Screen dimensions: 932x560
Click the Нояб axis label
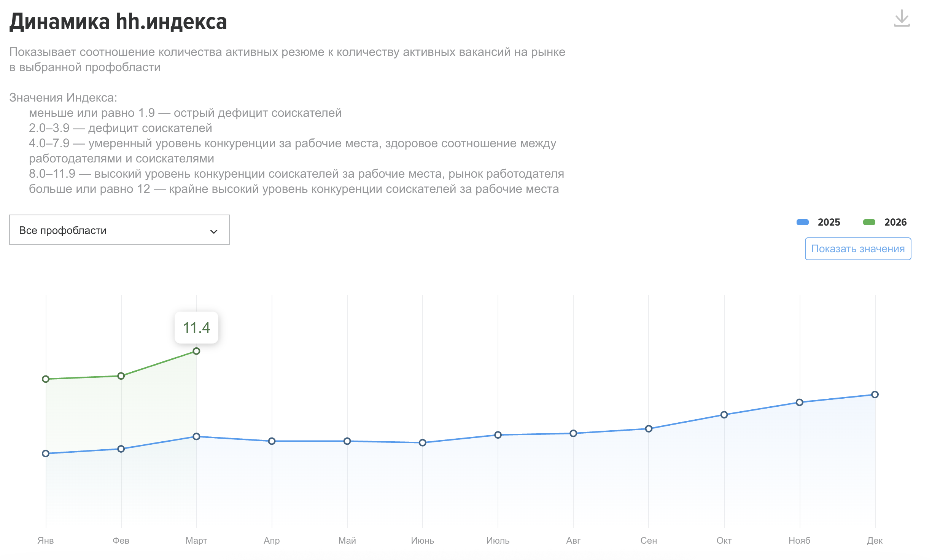(800, 541)
